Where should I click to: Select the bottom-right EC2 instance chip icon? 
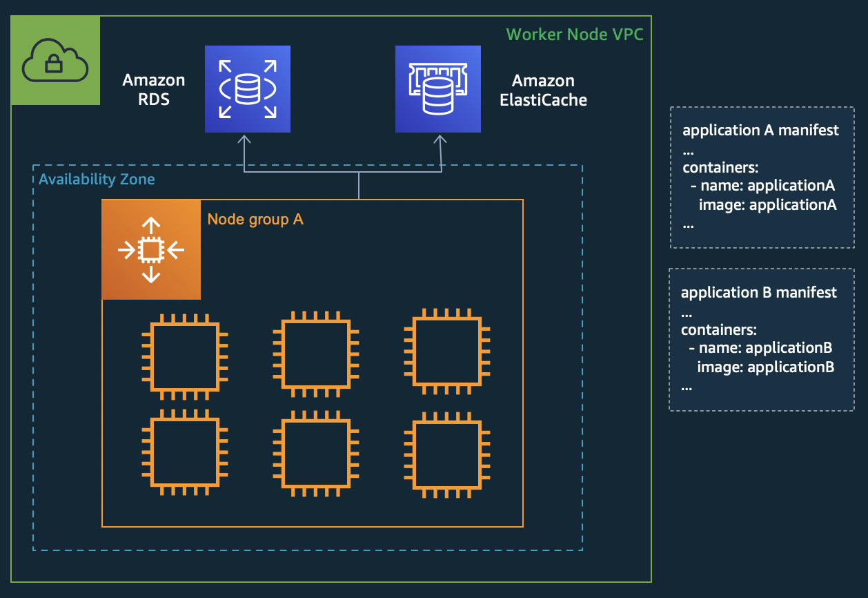pos(447,455)
